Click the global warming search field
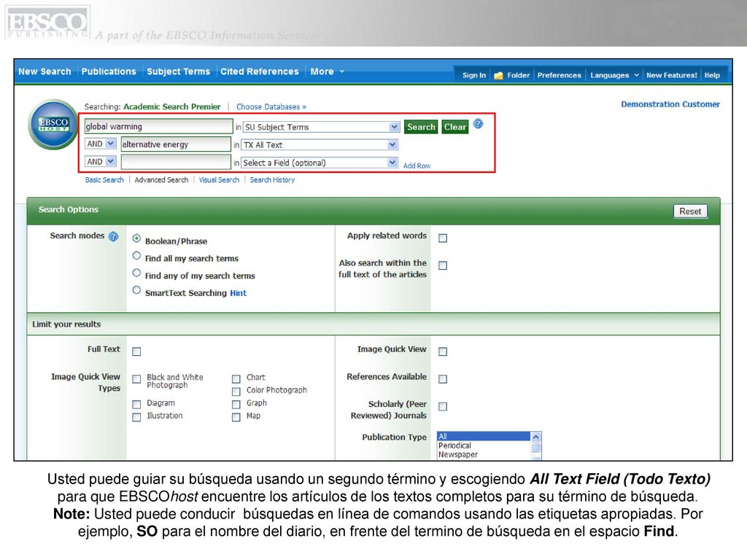Image resolution: width=747 pixels, height=560 pixels. [158, 127]
